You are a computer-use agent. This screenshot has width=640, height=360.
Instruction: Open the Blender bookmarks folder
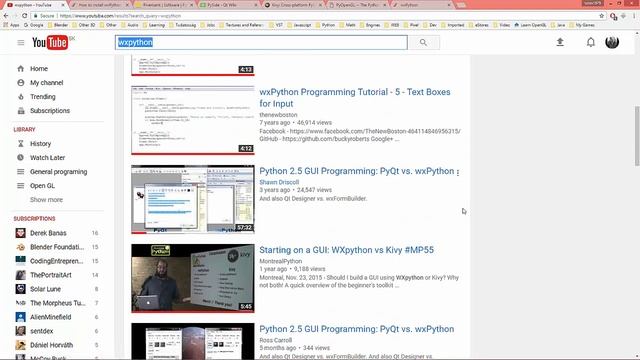[58, 25]
